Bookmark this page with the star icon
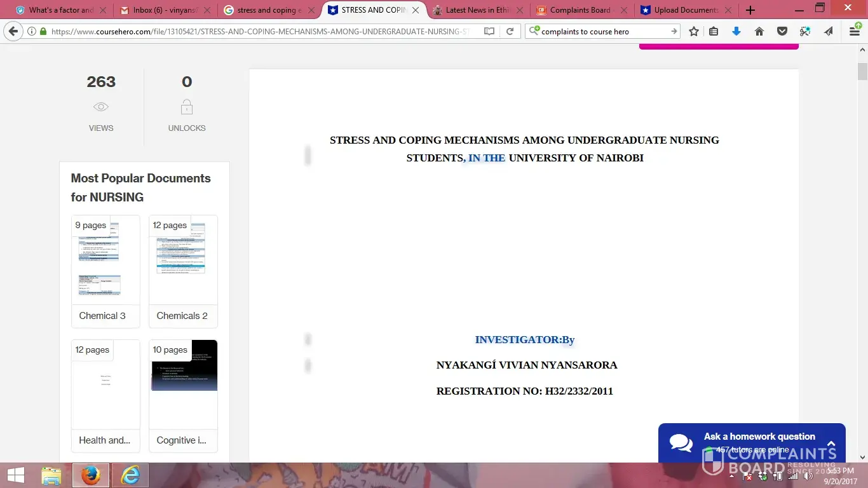Screen dimensions: 868x488 pyautogui.click(x=694, y=32)
